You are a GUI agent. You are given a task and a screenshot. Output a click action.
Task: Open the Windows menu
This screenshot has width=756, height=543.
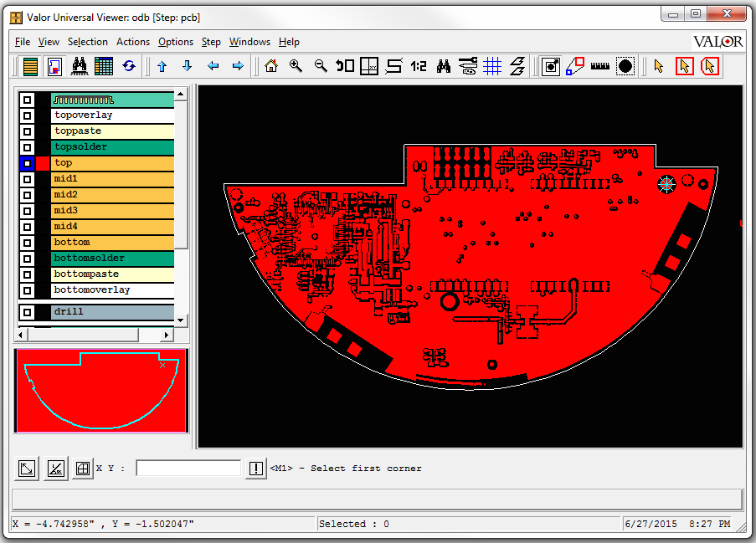tap(249, 42)
